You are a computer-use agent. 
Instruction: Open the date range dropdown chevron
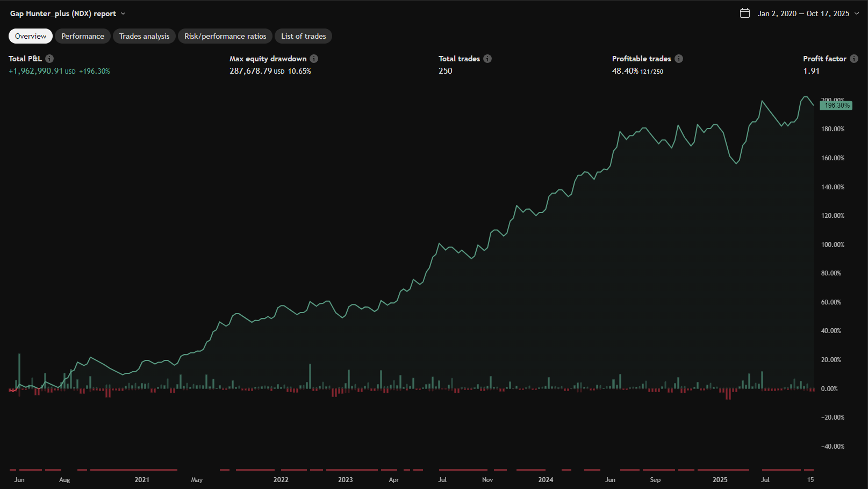click(x=857, y=13)
